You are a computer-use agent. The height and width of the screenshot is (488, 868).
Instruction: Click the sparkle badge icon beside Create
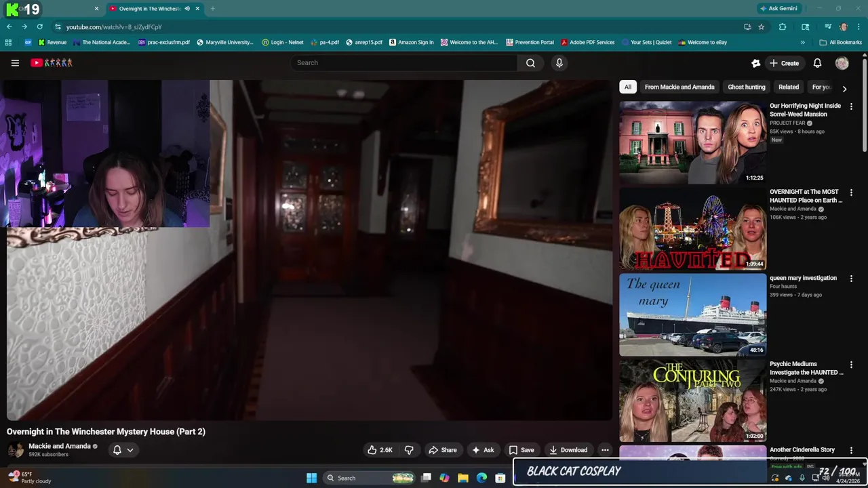tap(756, 63)
